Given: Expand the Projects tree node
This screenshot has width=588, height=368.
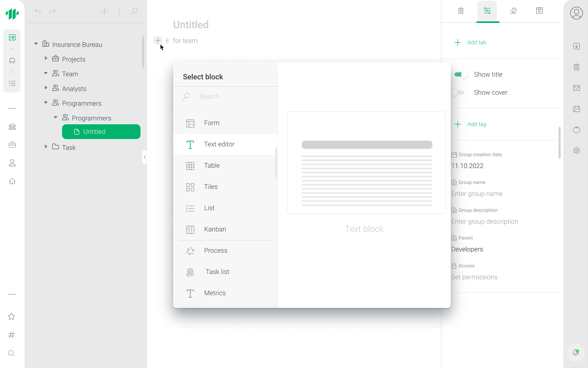Looking at the screenshot, I should pyautogui.click(x=46, y=59).
